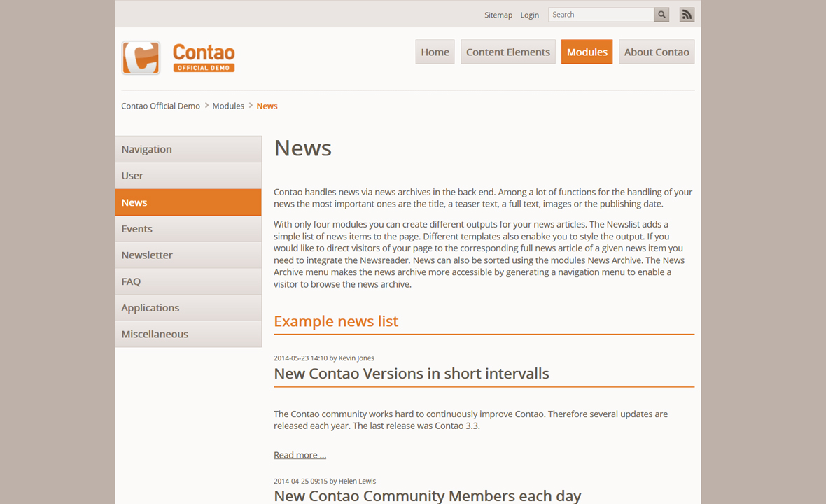Click the paragraph starting 'With only four modules'
The height and width of the screenshot is (504, 826).
(x=479, y=254)
